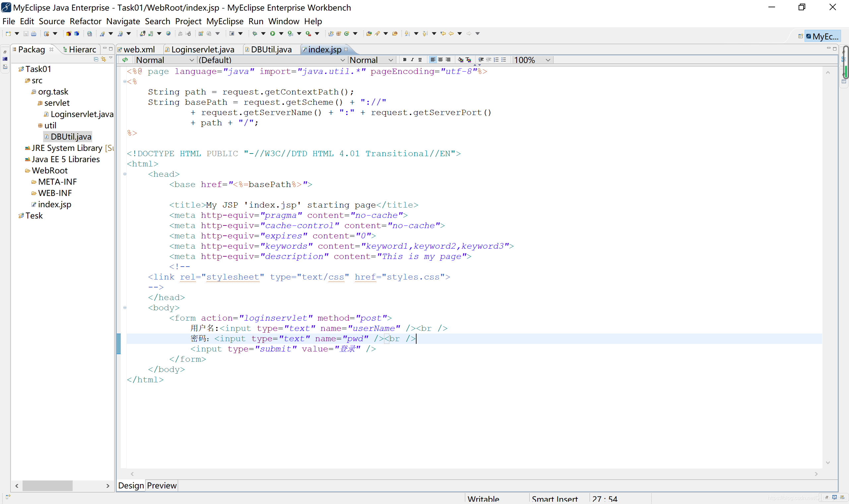Click the New Java Class icon
Viewport: 849px width, 504px height.
[347, 33]
